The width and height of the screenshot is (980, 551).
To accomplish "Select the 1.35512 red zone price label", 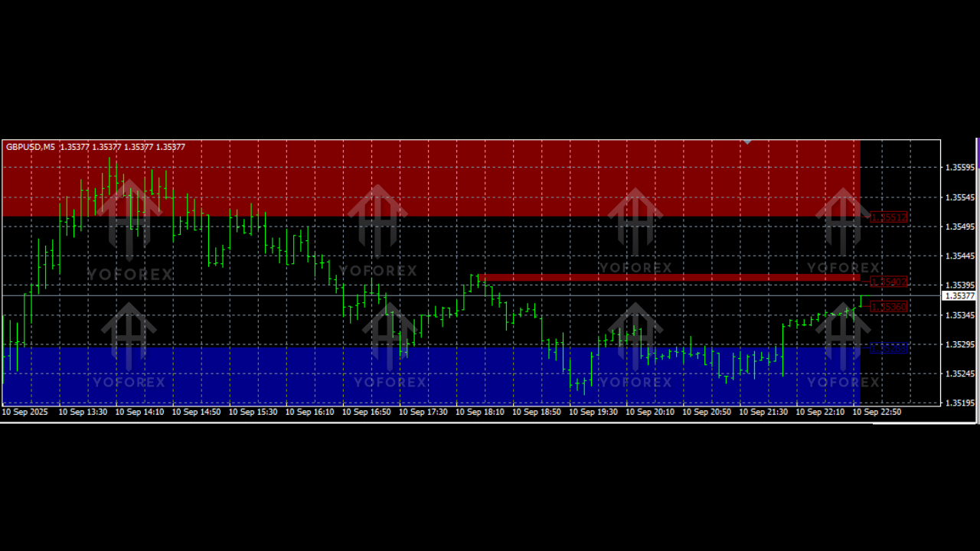I will [x=889, y=217].
